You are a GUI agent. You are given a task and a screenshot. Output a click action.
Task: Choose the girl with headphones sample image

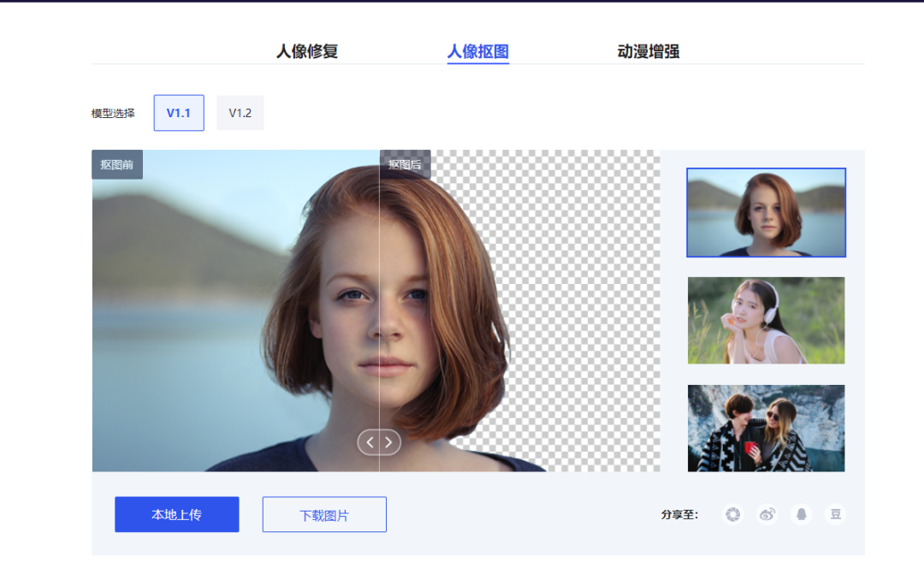766,319
